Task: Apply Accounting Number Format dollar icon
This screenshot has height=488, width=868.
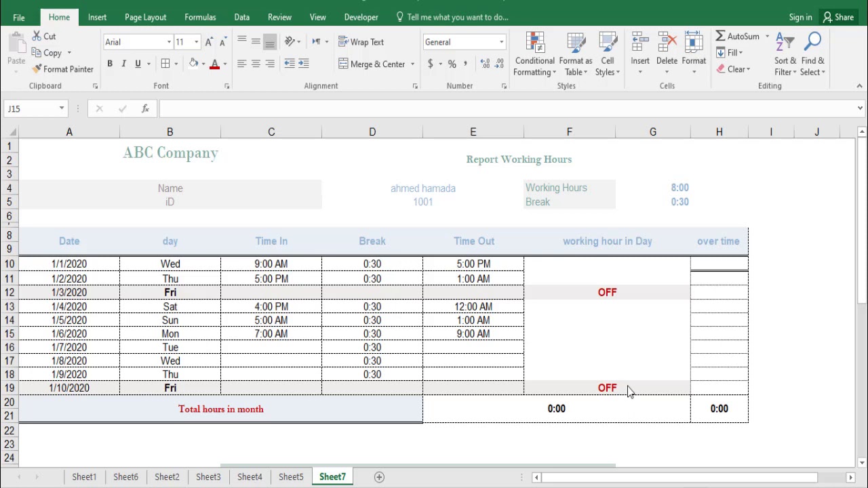Action: tap(430, 64)
